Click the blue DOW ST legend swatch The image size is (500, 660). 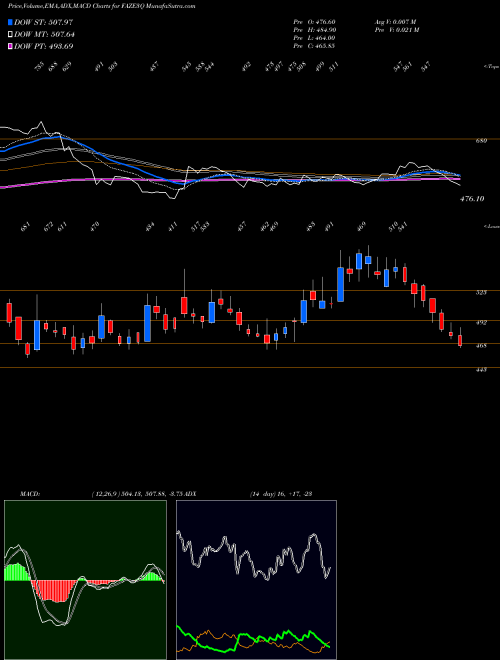pos(10,22)
